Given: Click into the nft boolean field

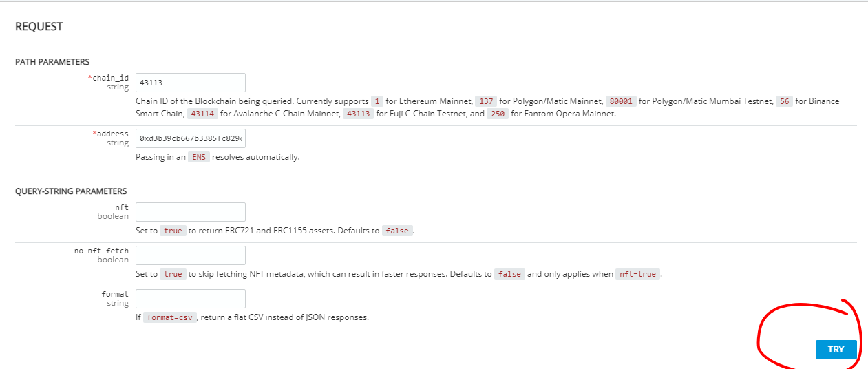Looking at the screenshot, I should (191, 212).
